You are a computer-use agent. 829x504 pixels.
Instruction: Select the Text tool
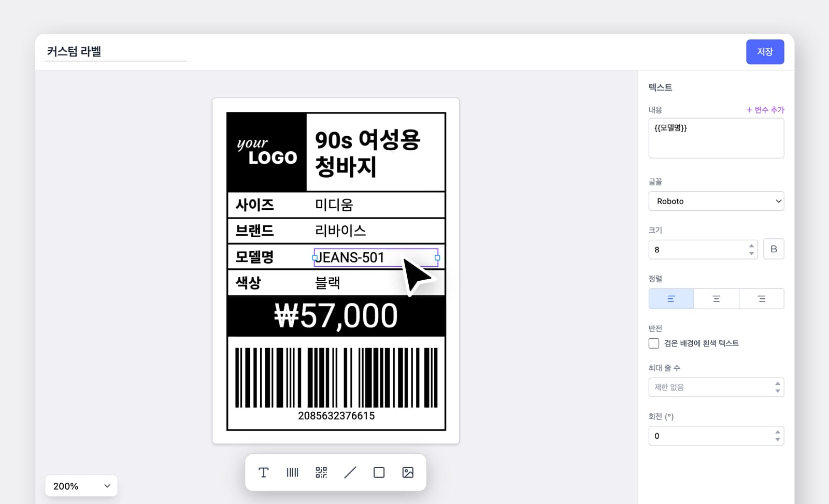tap(263, 472)
